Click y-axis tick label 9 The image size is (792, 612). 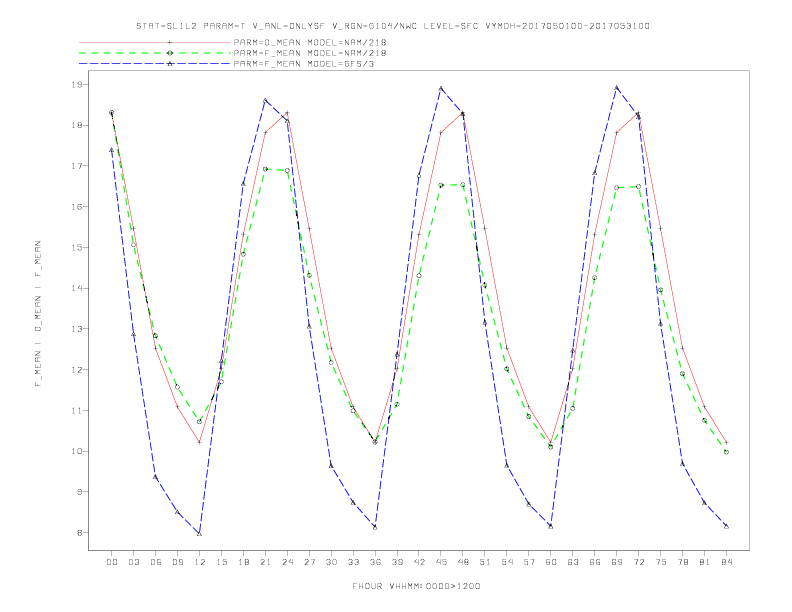(80, 492)
